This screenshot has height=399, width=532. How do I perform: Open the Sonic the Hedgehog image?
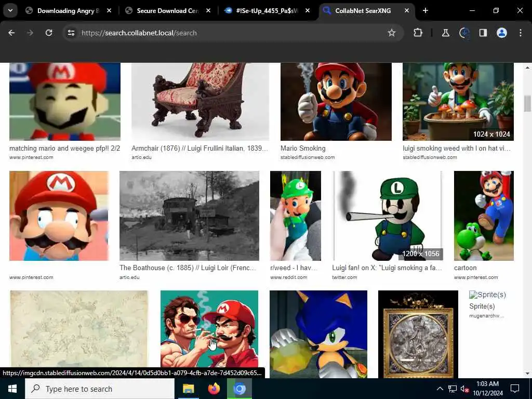pyautogui.click(x=318, y=334)
